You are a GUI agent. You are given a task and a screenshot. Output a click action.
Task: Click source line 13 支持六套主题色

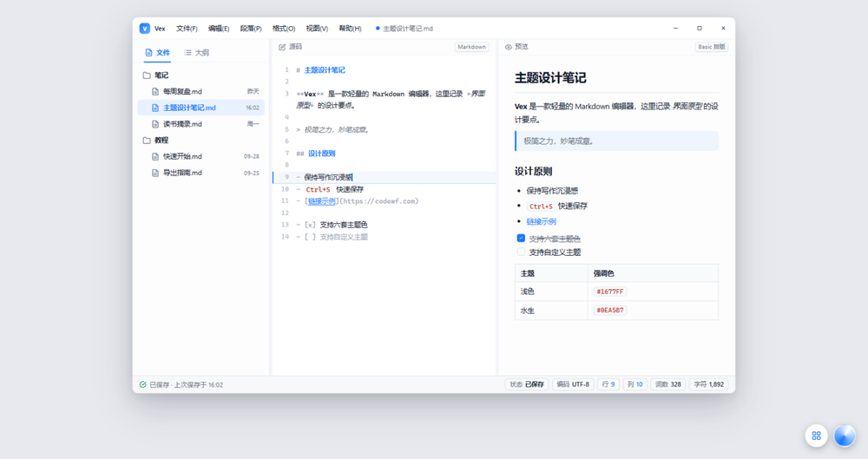click(344, 225)
